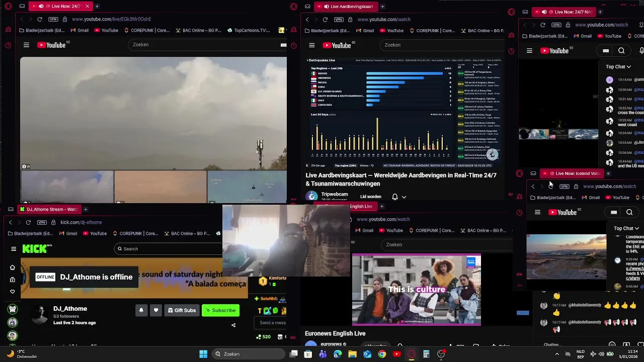Click the euronews channel name
Screen dimensions: 644x362
click(331, 344)
